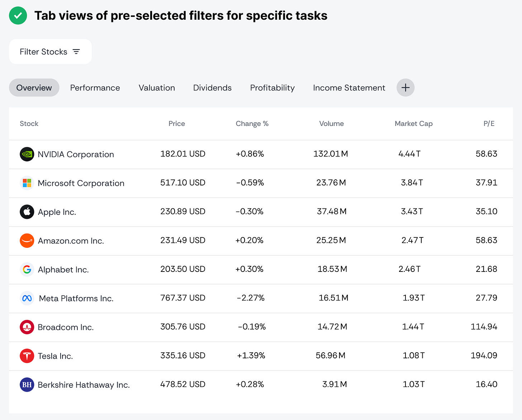Go to the Income Statement tab
Image resolution: width=522 pixels, height=420 pixels.
coord(349,88)
